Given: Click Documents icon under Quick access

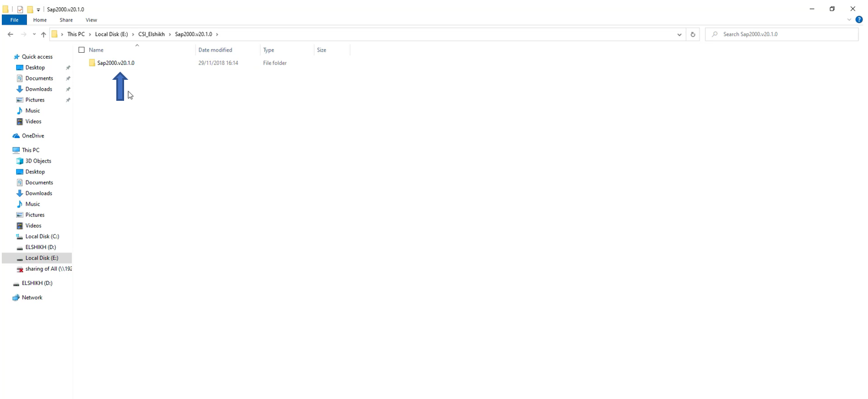Looking at the screenshot, I should pyautogui.click(x=20, y=78).
